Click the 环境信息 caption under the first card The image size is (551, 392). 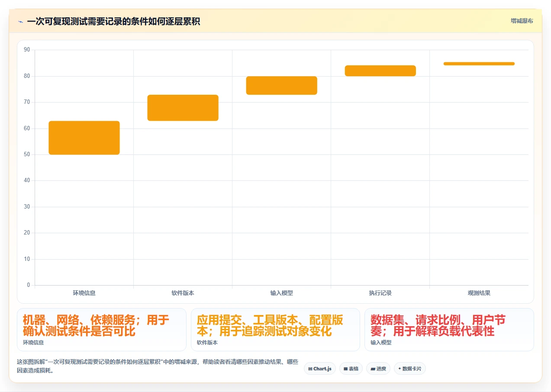pos(33,343)
